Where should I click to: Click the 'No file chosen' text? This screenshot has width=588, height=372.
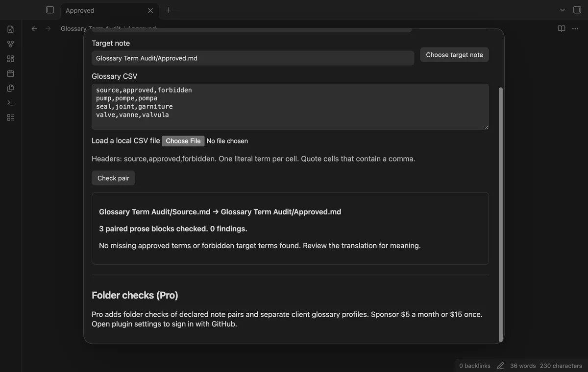click(227, 141)
